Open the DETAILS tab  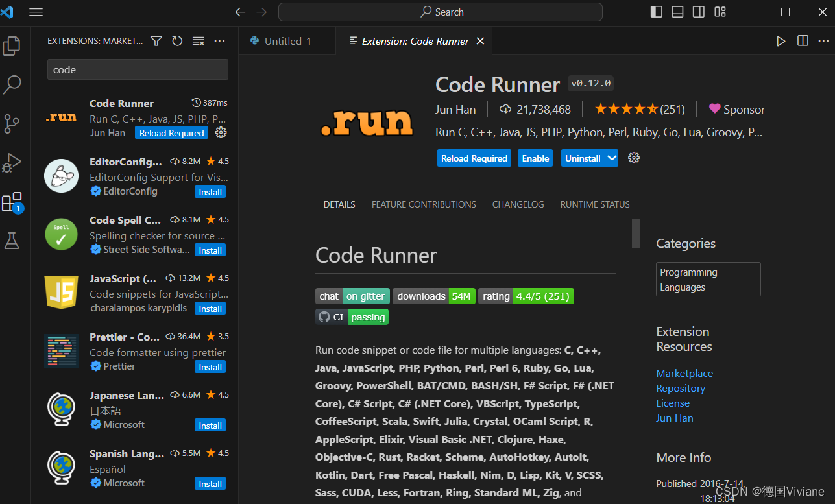339,204
